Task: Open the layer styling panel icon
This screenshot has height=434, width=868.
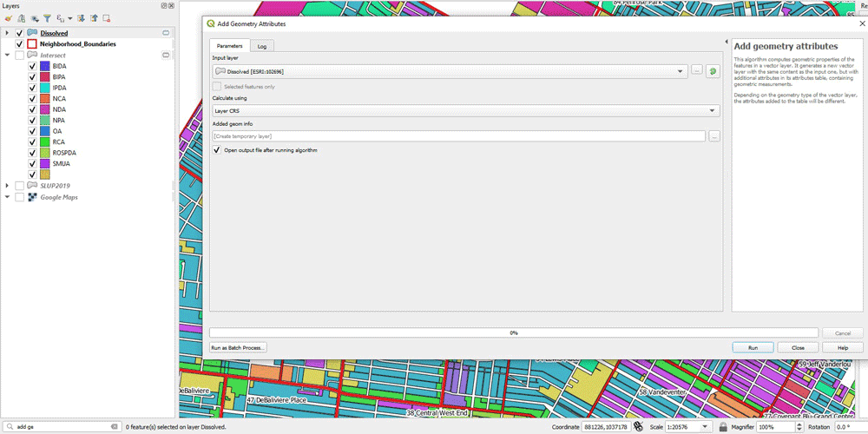Action: coord(8,18)
